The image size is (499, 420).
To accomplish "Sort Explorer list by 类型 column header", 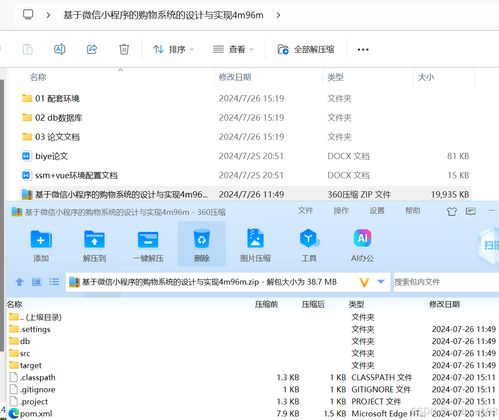I will tap(335, 77).
